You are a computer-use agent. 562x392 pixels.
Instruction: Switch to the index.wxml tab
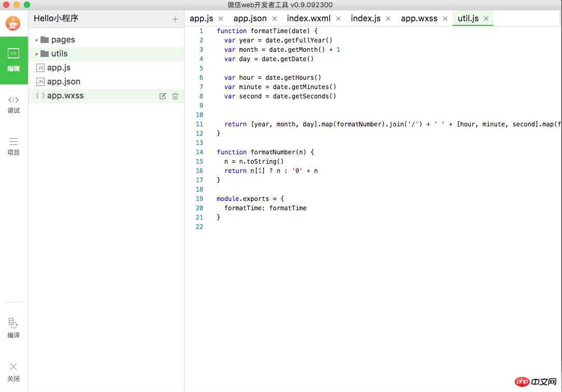[x=308, y=19]
